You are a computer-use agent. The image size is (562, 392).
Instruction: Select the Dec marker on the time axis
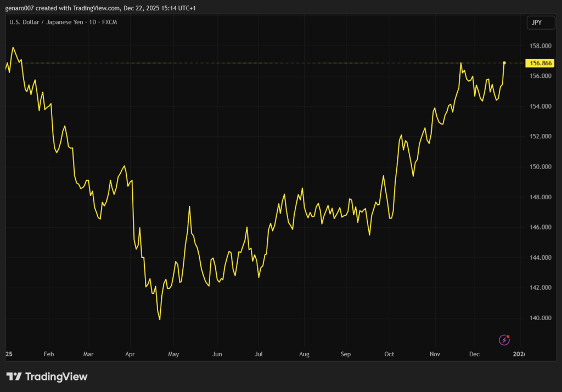(x=476, y=354)
